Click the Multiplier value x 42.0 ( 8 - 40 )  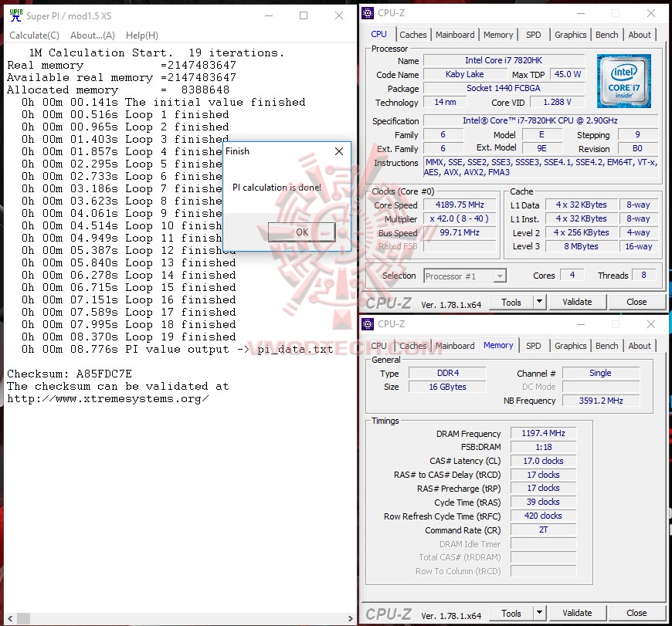tap(460, 218)
